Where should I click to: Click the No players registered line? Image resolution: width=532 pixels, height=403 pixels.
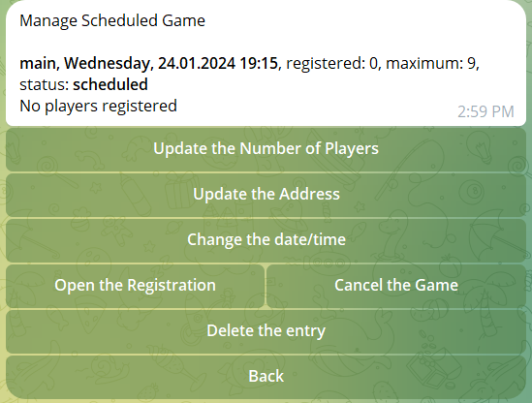pyautogui.click(x=99, y=106)
